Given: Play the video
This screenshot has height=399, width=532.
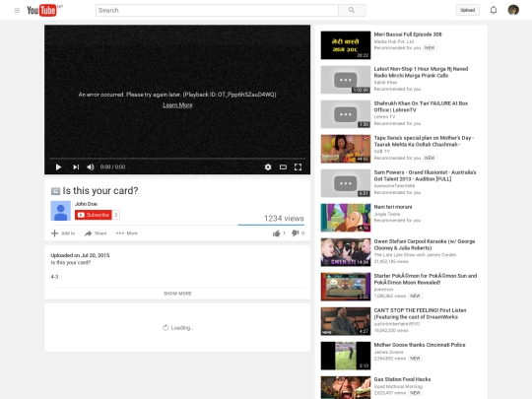Looking at the screenshot, I should (x=58, y=166).
